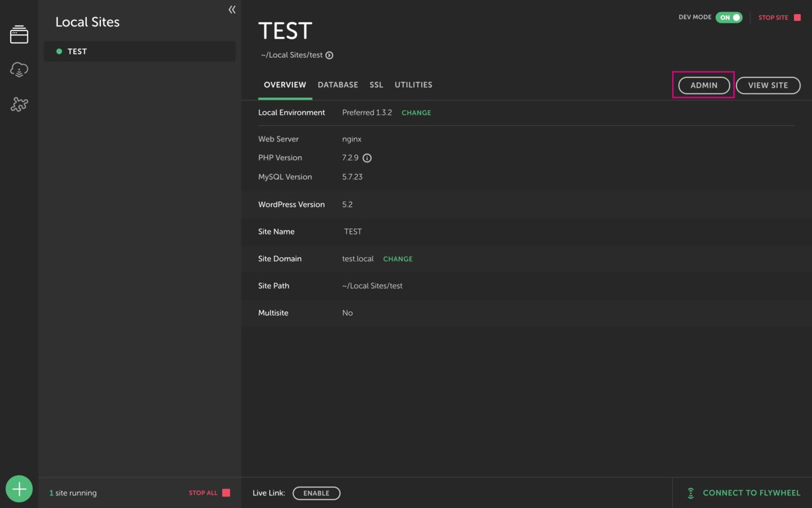
Task: Add a new site with green plus
Action: point(19,489)
